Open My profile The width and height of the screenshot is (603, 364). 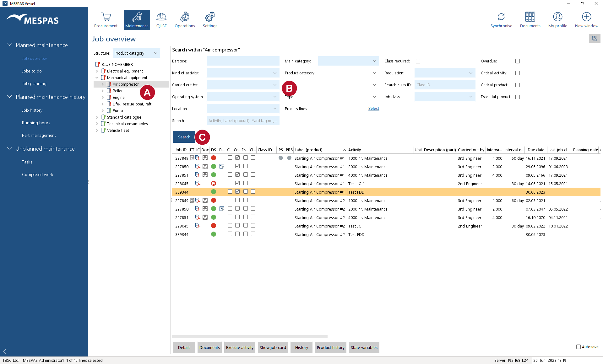click(558, 20)
